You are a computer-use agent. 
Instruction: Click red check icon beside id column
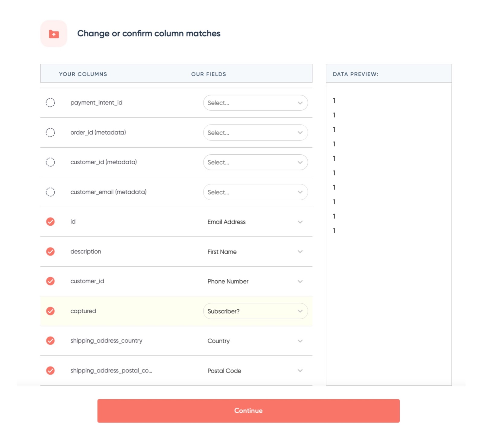[50, 222]
